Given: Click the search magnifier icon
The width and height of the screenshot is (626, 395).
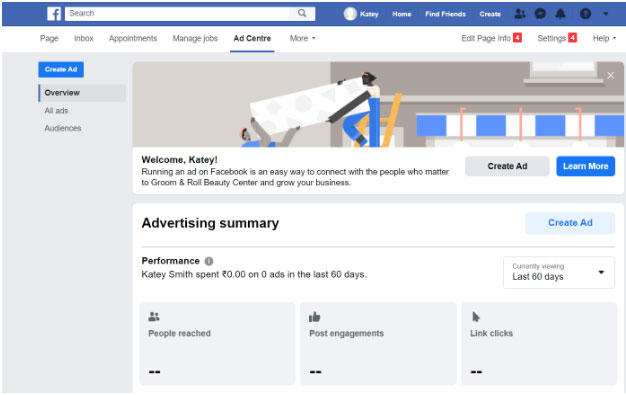Looking at the screenshot, I should click(302, 13).
